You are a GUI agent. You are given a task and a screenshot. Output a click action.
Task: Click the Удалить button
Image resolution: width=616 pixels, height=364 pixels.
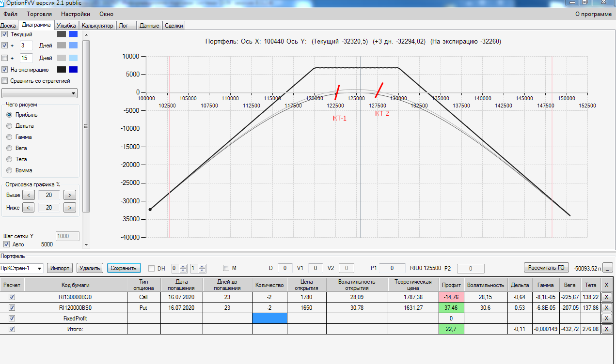[x=90, y=268]
